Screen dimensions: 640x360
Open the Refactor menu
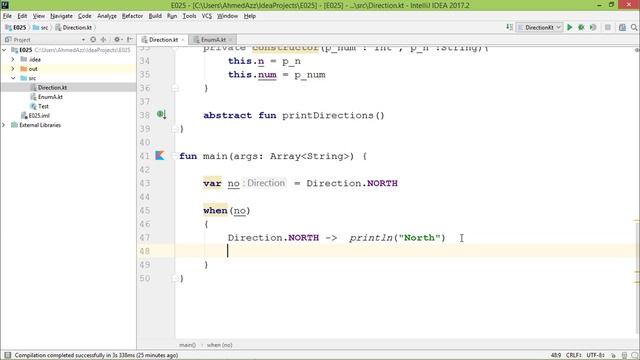tap(132, 16)
